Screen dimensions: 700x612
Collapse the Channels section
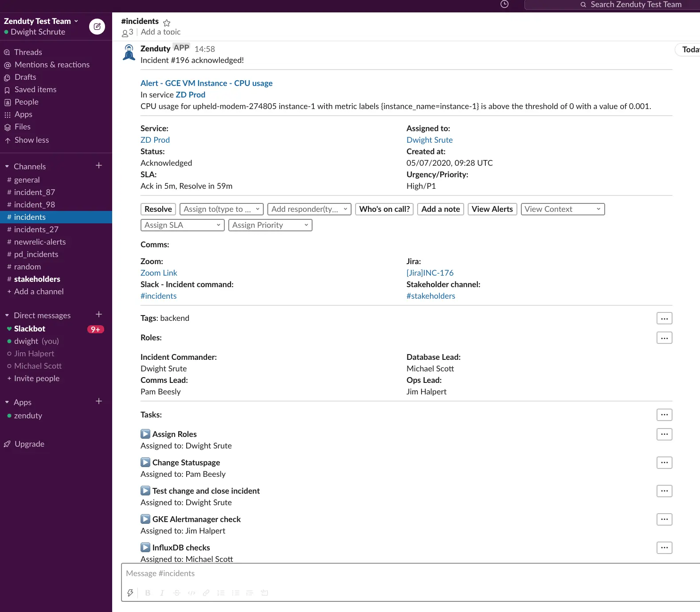[7, 167]
